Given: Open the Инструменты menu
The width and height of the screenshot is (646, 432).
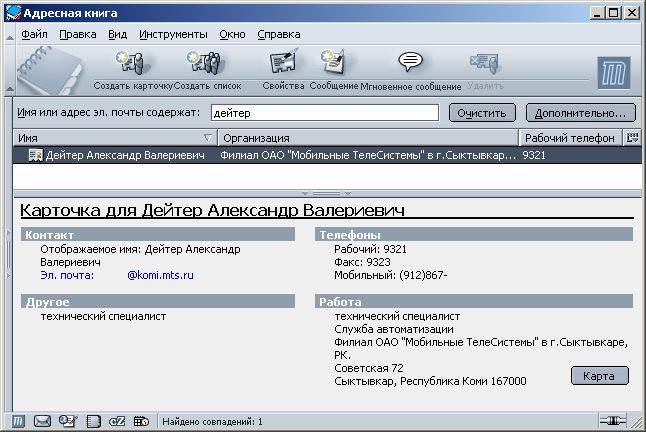Looking at the screenshot, I should pyautogui.click(x=173, y=34).
